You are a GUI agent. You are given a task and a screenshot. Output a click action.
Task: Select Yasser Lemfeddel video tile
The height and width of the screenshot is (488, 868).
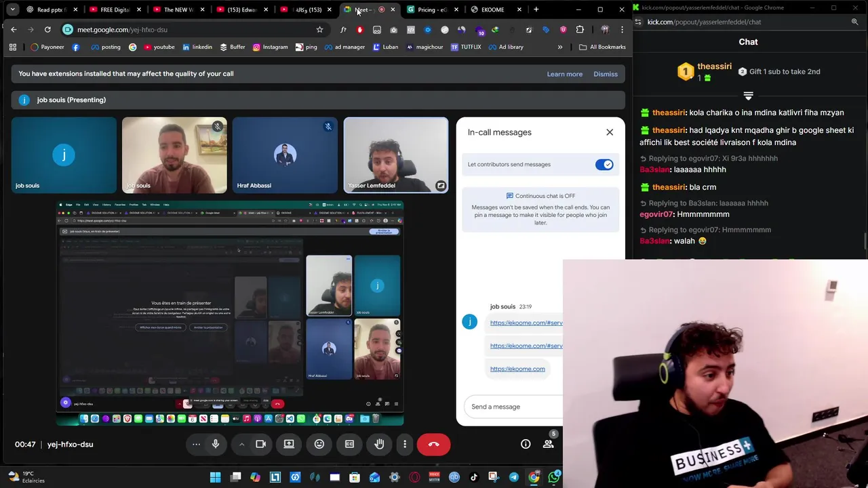tap(396, 155)
